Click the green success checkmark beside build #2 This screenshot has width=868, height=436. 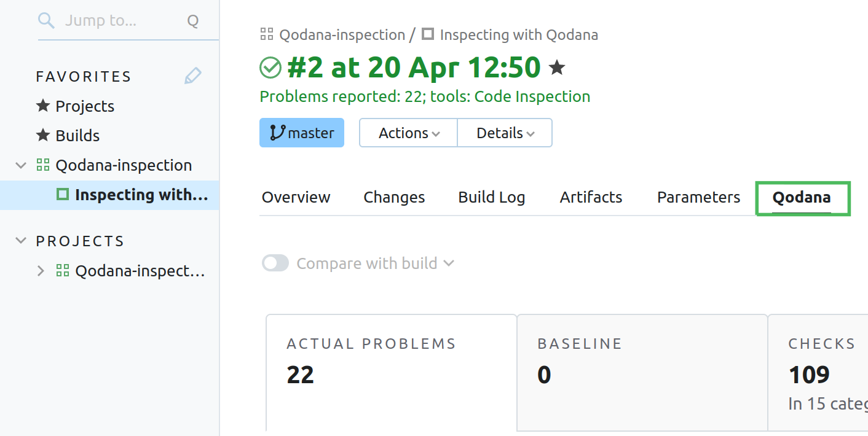pos(270,67)
